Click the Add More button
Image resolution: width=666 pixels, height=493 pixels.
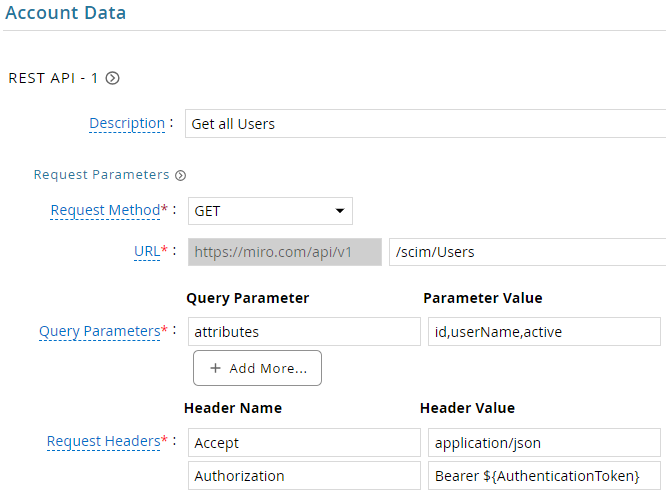tap(257, 368)
